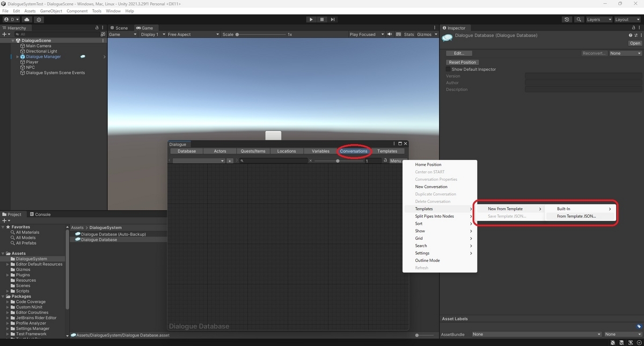The image size is (644, 346).
Task: Click the plus button to add conversation
Action: (x=230, y=161)
